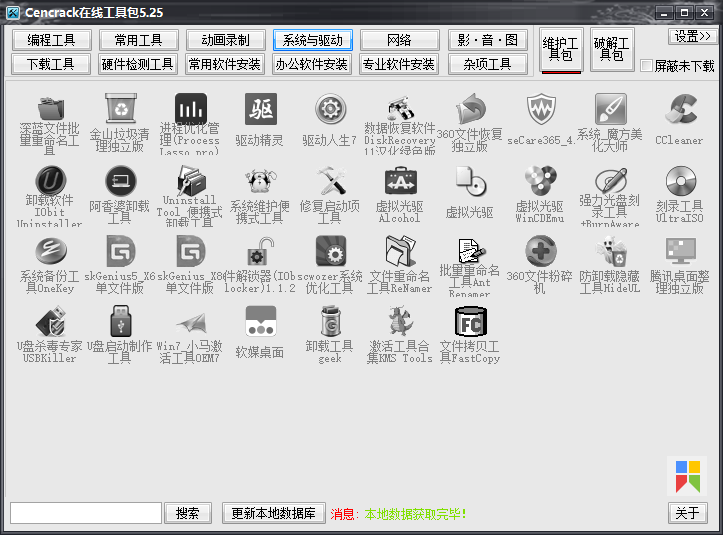Viewport: 723px width, 535px height.
Task: Launch Process Lasso 进程优化管理 icon
Action: coord(190,108)
